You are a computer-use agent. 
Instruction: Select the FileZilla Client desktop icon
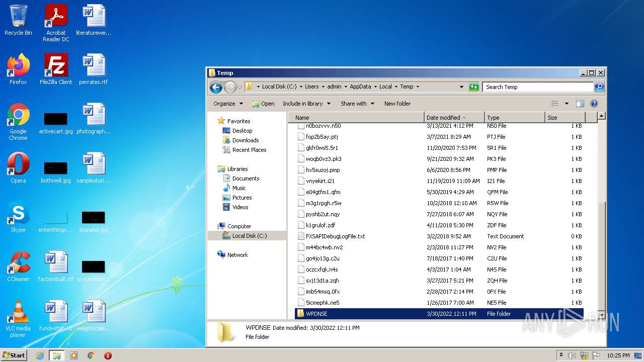tap(56, 69)
